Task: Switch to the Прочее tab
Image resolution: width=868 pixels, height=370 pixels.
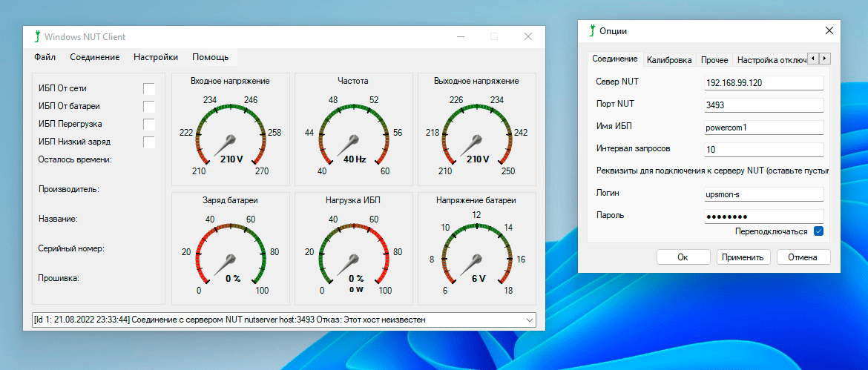Action: click(x=714, y=59)
